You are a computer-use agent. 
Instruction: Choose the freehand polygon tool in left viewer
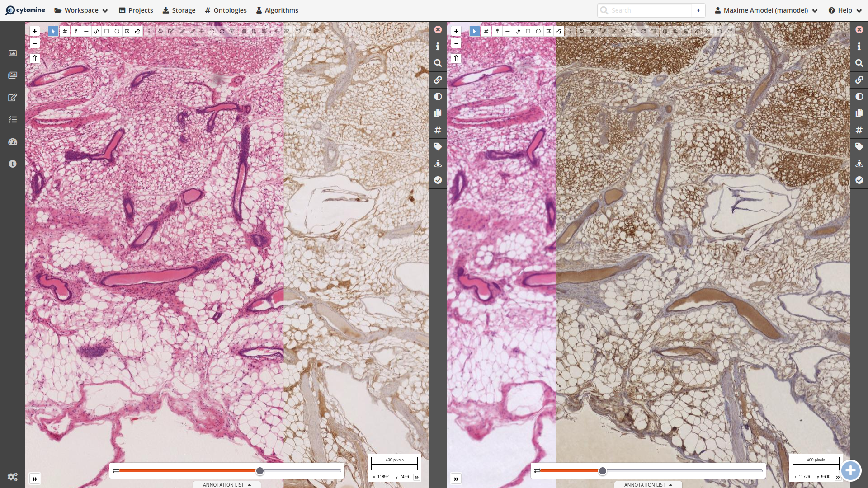[137, 31]
